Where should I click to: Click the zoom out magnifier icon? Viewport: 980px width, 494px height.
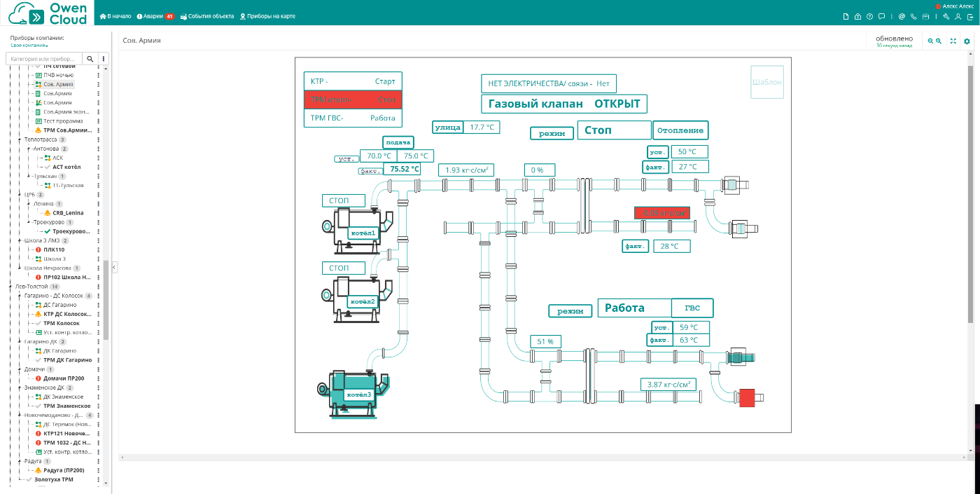[930, 41]
